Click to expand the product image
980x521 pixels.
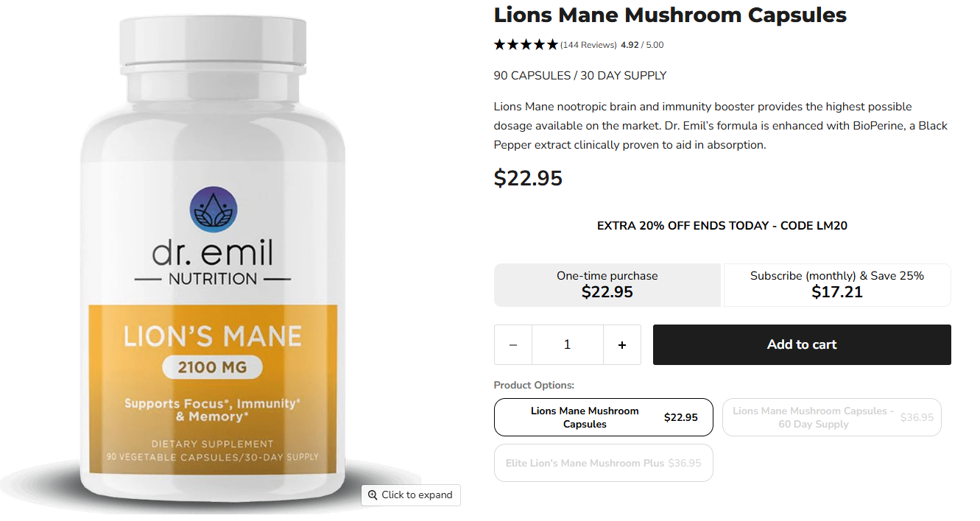click(411, 495)
